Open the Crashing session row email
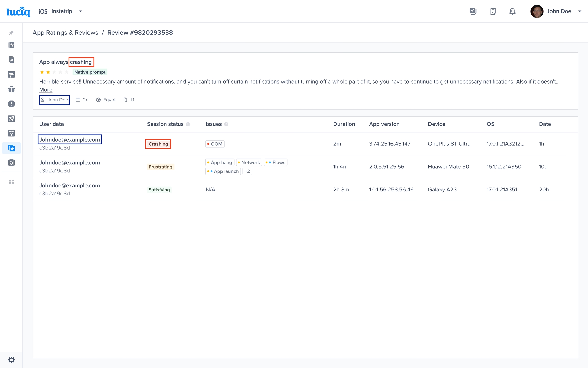Image resolution: width=588 pixels, height=368 pixels. pos(69,140)
